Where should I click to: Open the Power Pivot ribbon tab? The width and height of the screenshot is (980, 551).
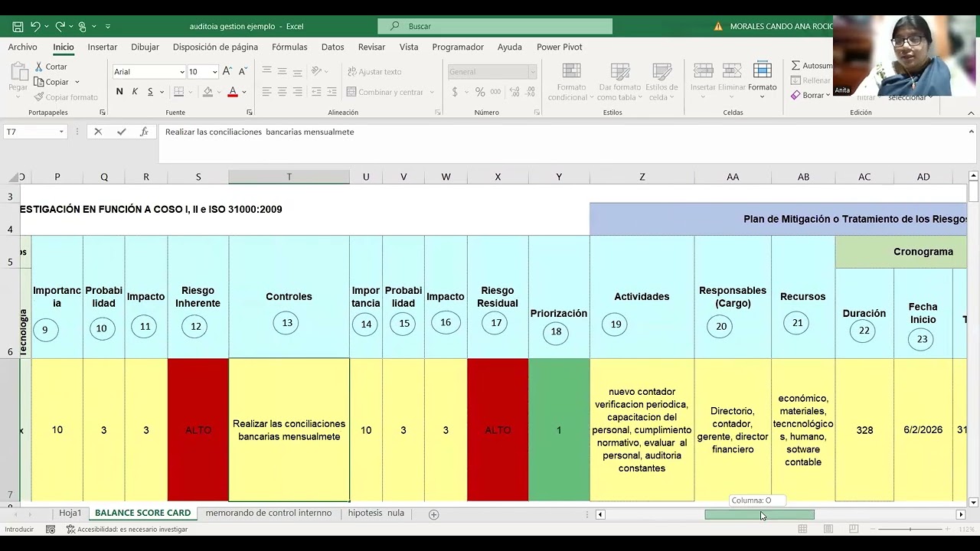coord(560,47)
